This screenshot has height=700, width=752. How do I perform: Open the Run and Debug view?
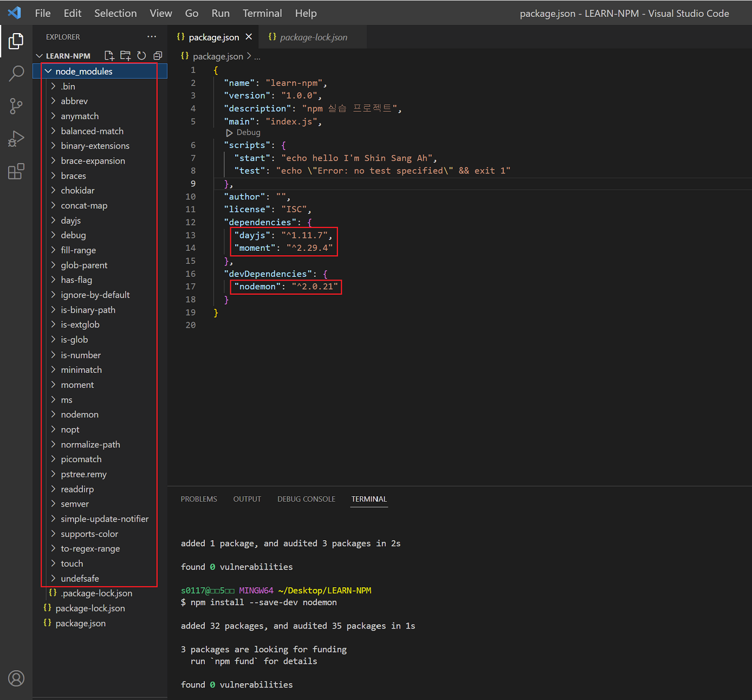(x=16, y=139)
